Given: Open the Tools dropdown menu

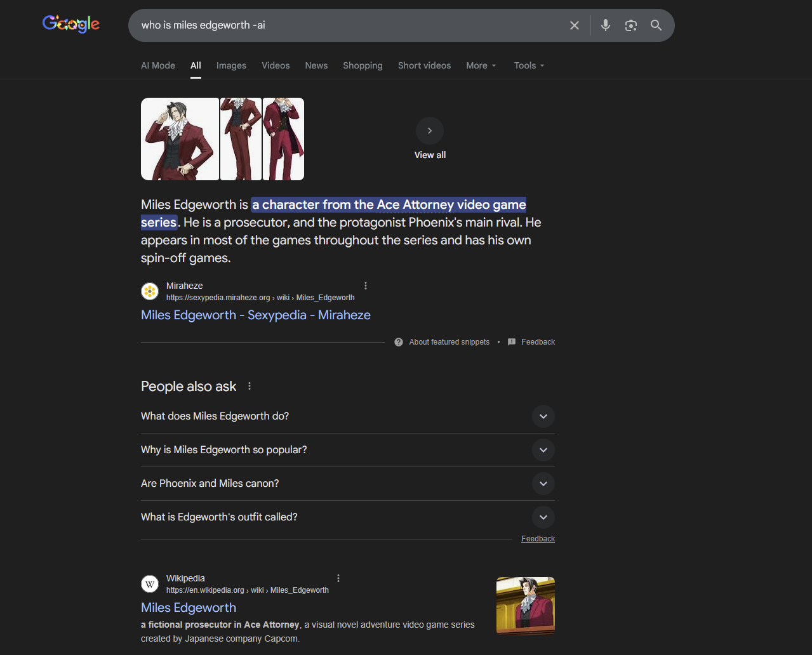Looking at the screenshot, I should coord(529,65).
